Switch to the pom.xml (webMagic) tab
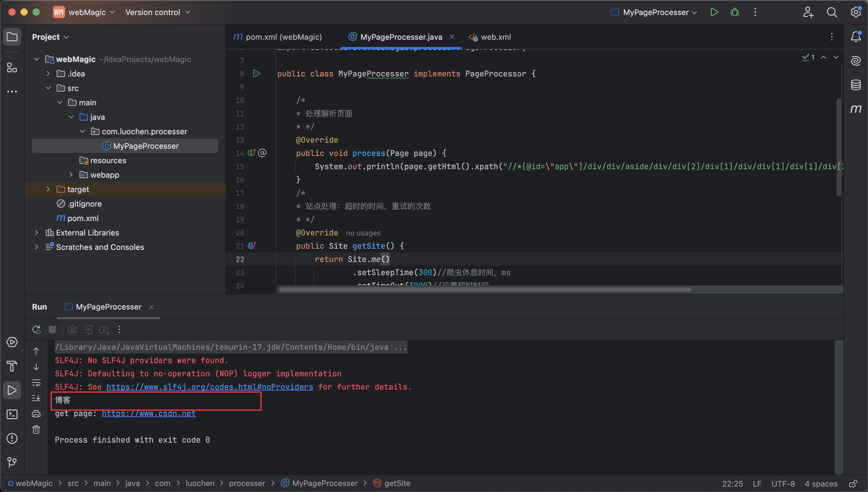Screen dimensions: 868x492 [283, 37]
